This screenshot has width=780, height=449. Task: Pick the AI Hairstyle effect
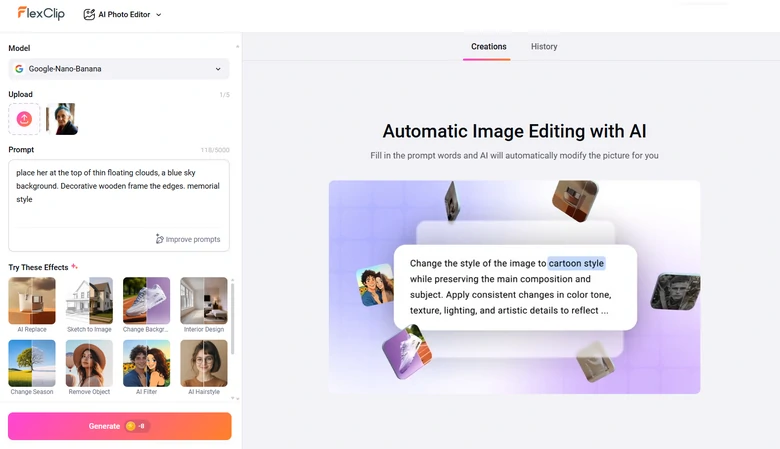click(x=203, y=363)
